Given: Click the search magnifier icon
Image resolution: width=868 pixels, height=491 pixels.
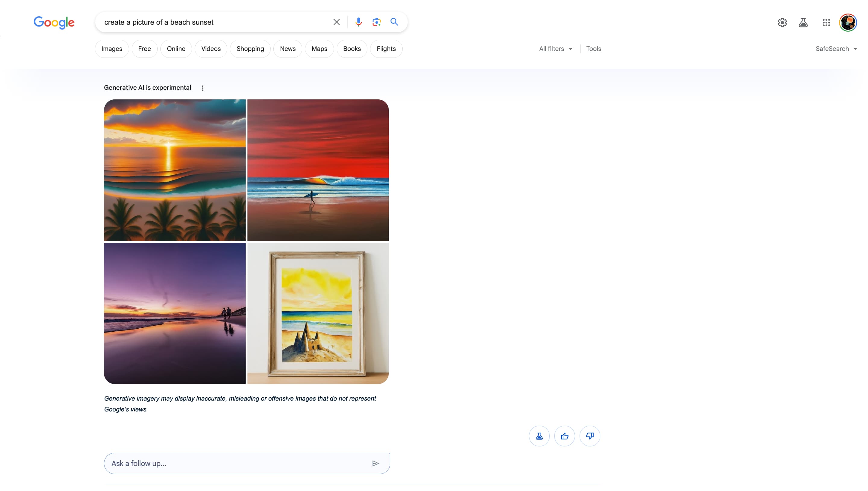Looking at the screenshot, I should (394, 22).
